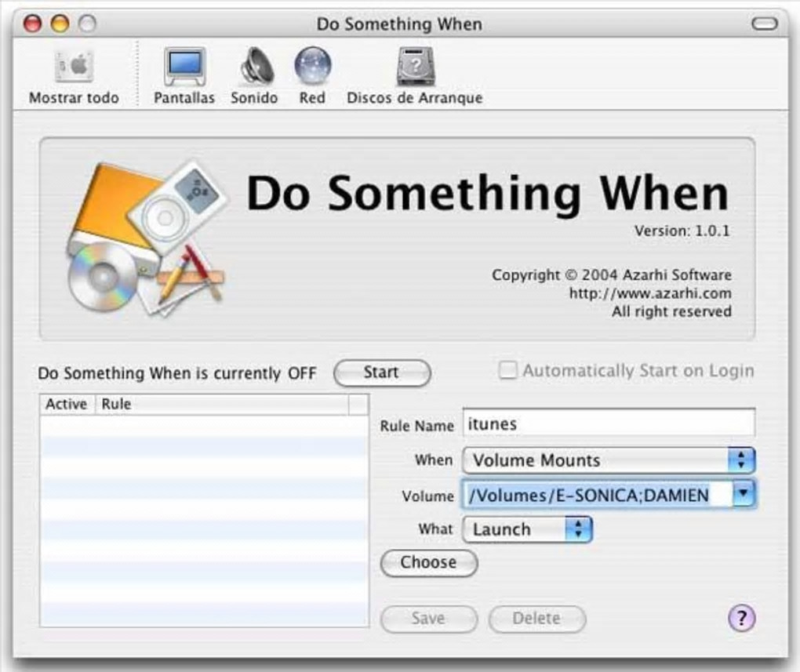Click the Volume path text field
Image resolution: width=800 pixels, height=672 pixels.
click(598, 495)
